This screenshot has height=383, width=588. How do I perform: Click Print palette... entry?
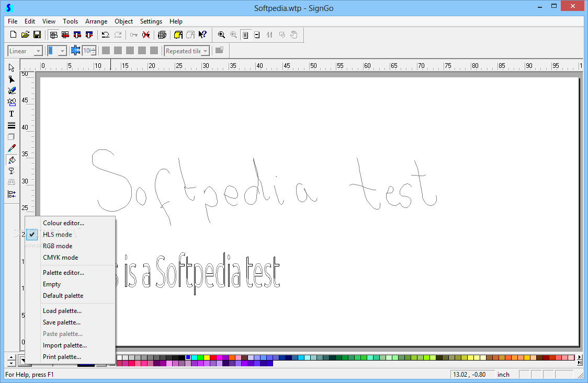coord(62,357)
